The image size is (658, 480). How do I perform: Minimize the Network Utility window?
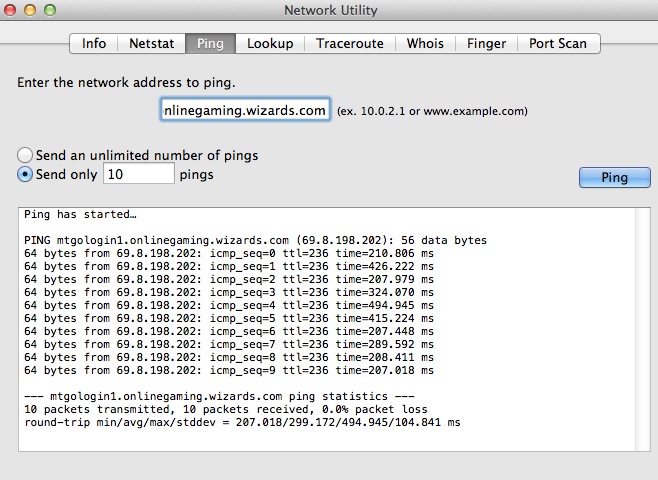pos(32,11)
